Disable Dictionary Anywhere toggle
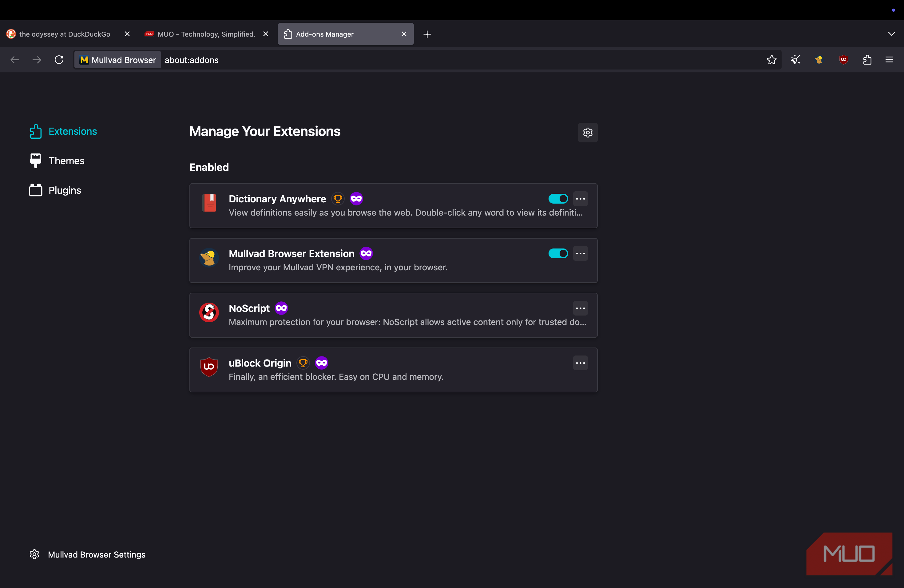Image resolution: width=904 pixels, height=588 pixels. (x=558, y=199)
